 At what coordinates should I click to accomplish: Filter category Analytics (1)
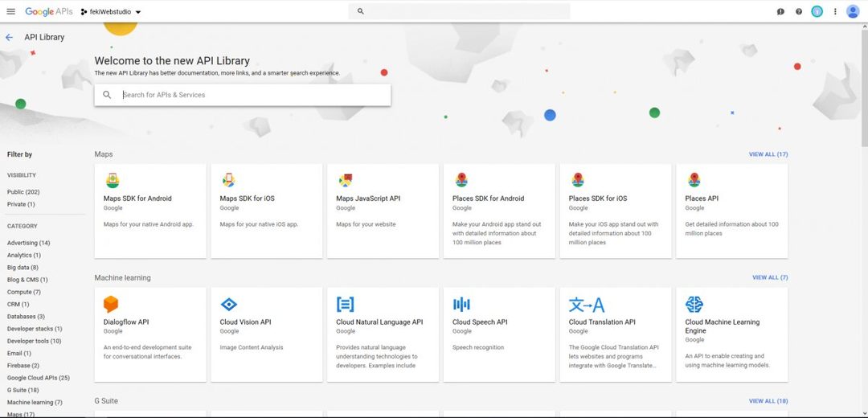(x=24, y=256)
